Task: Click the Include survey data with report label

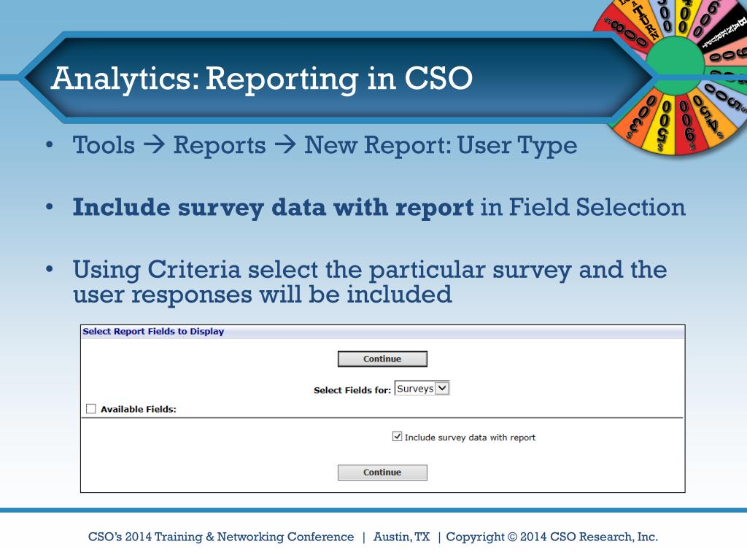Action: coord(470,437)
